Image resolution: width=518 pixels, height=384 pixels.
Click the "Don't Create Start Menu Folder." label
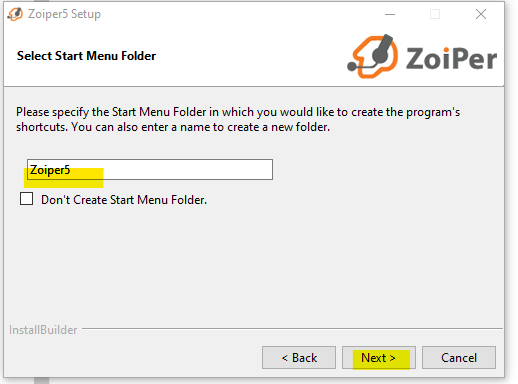point(124,200)
